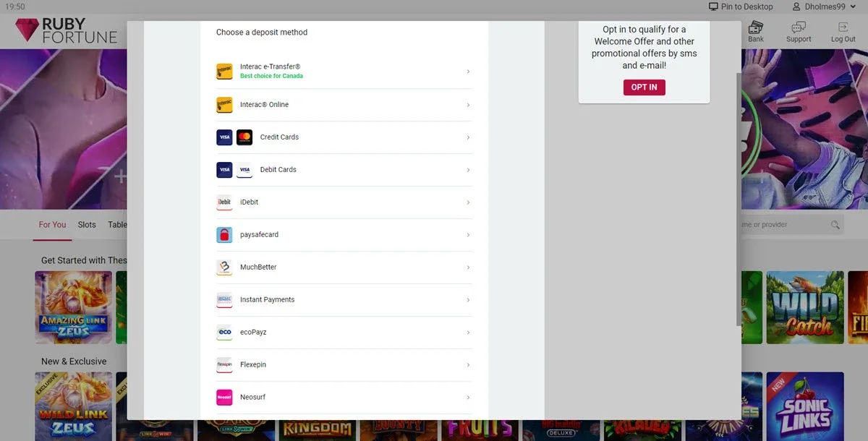Screen dimensions: 868x441
Task: Click the Flexepin logo icon
Action: click(224, 365)
